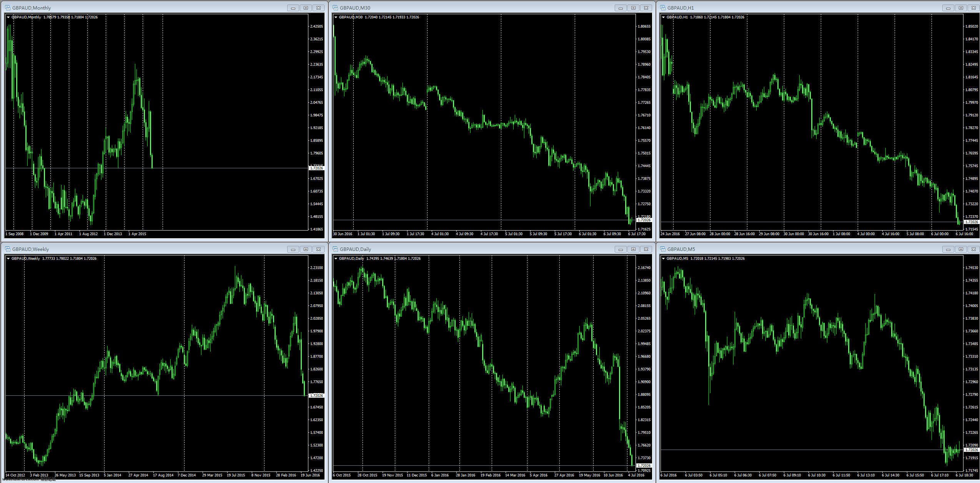980x483 pixels.
Task: Maximize the GBPAUD,Weekly chart window
Action: [306, 249]
